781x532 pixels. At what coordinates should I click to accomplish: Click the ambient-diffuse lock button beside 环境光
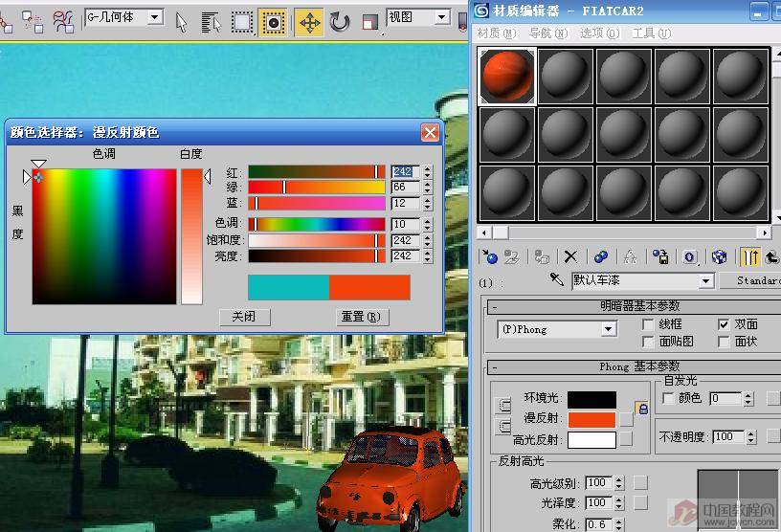pyautogui.click(x=504, y=405)
